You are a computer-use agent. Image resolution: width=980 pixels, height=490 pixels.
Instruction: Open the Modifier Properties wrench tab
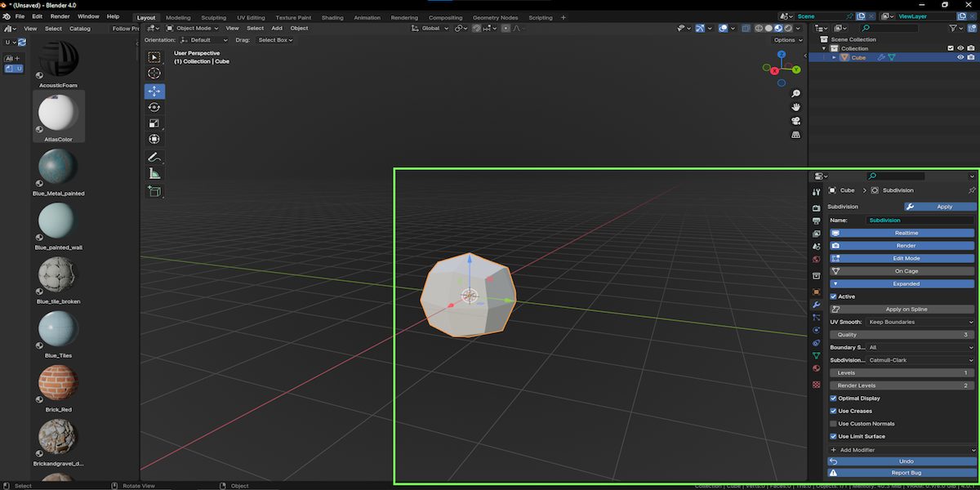click(x=815, y=304)
